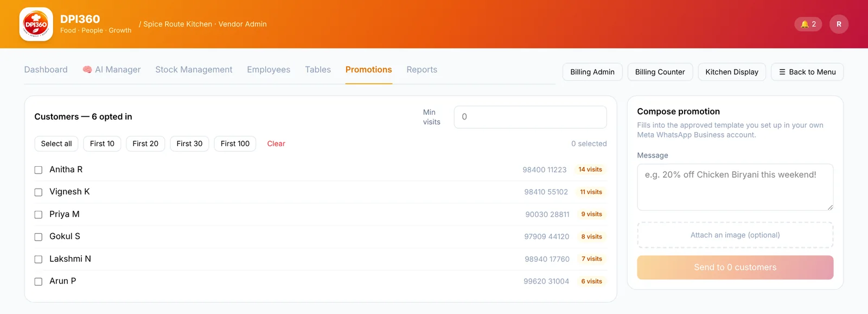Select the Priya M checkbox

click(39, 215)
